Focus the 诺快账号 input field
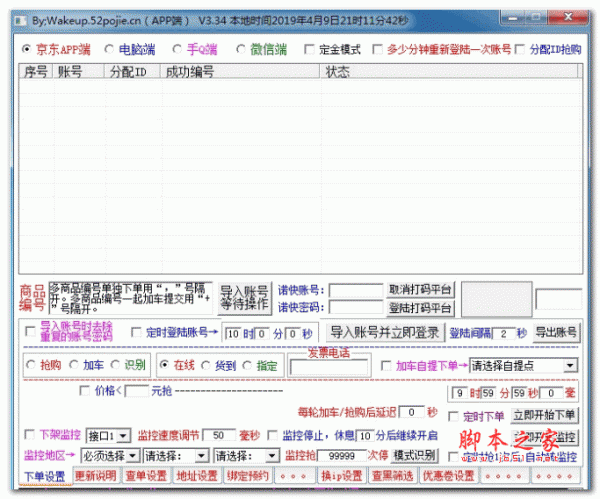This screenshot has width=600, height=499. tap(356, 290)
